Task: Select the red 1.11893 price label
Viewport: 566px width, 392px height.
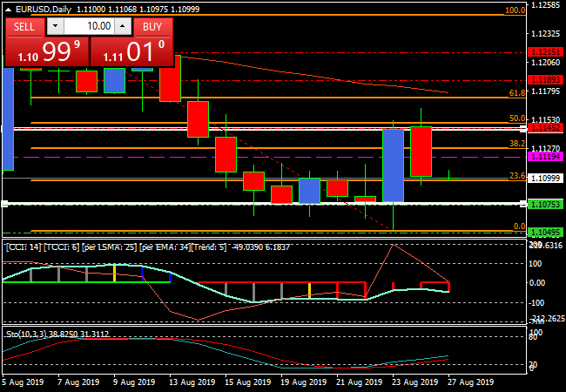Action: coord(545,80)
